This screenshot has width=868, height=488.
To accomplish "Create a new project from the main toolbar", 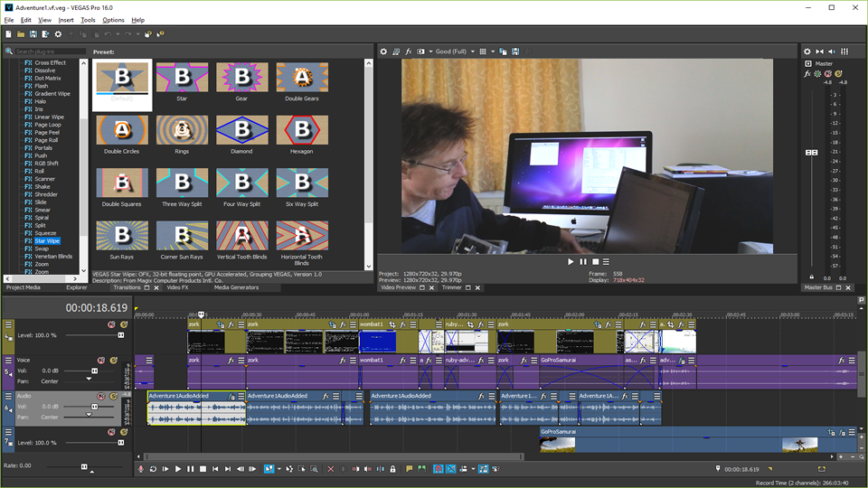I will click(x=8, y=34).
